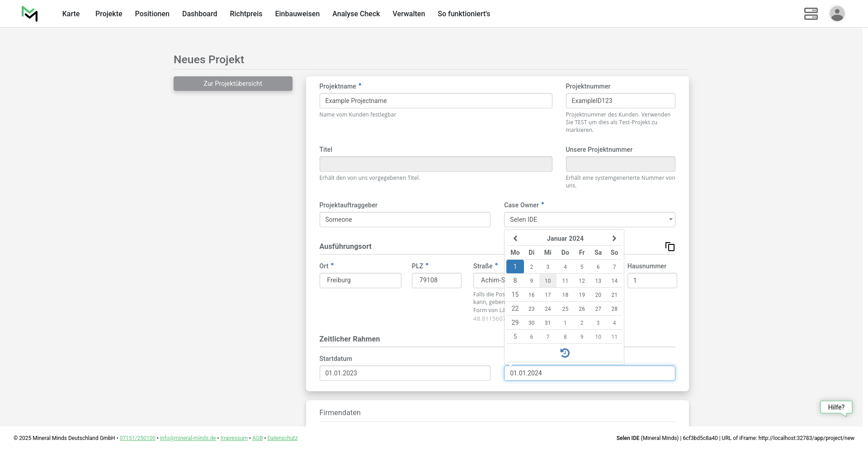Reset date using the calendar history icon

click(x=565, y=353)
